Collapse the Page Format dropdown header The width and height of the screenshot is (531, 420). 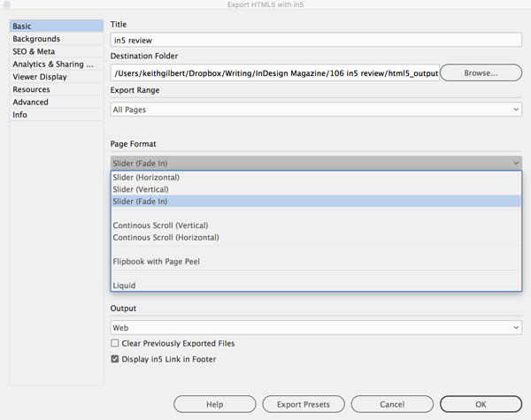(x=316, y=163)
